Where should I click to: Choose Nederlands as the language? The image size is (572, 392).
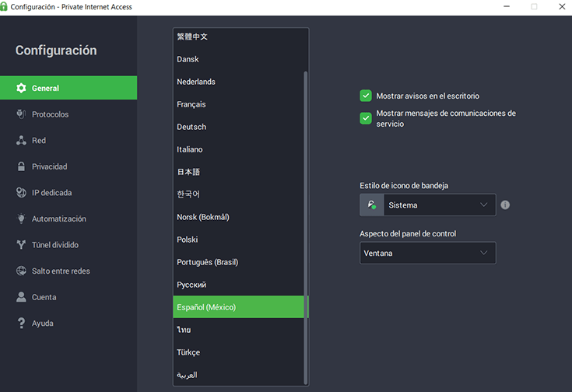click(x=238, y=82)
